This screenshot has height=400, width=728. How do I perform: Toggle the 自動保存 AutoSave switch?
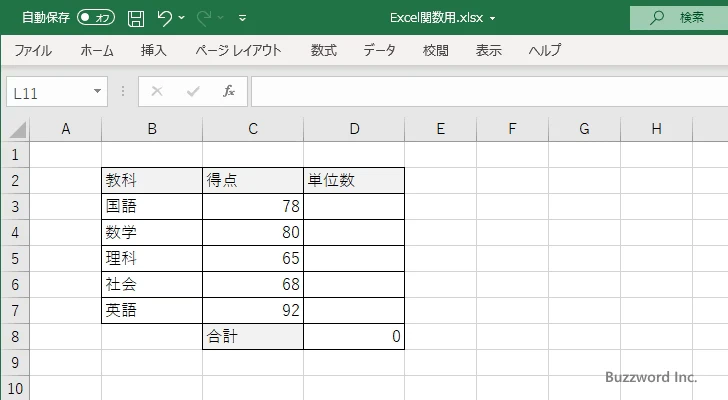coord(96,18)
